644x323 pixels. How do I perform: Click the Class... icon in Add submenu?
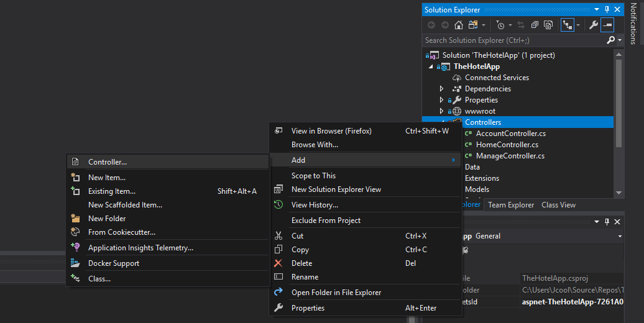[75, 278]
